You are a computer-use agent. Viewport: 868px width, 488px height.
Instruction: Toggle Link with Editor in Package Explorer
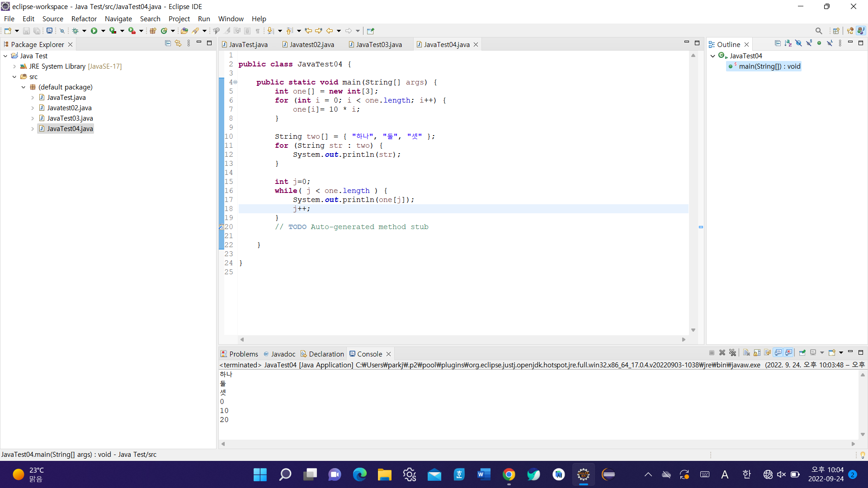tap(178, 43)
